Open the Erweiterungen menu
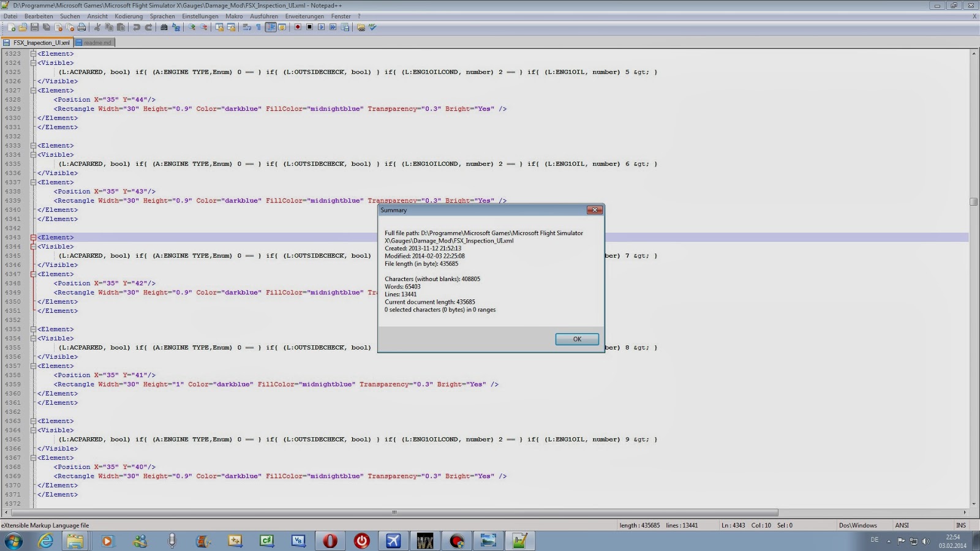This screenshot has height=551, width=980. (304, 17)
